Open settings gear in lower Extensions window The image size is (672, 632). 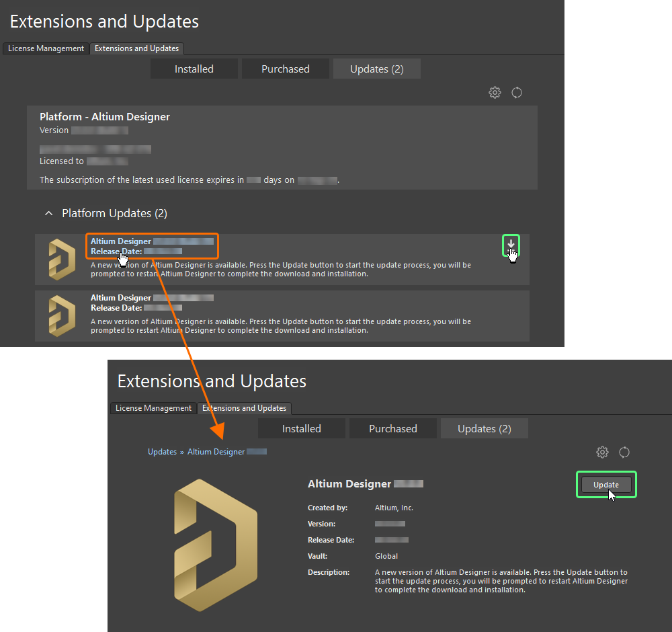tap(602, 452)
